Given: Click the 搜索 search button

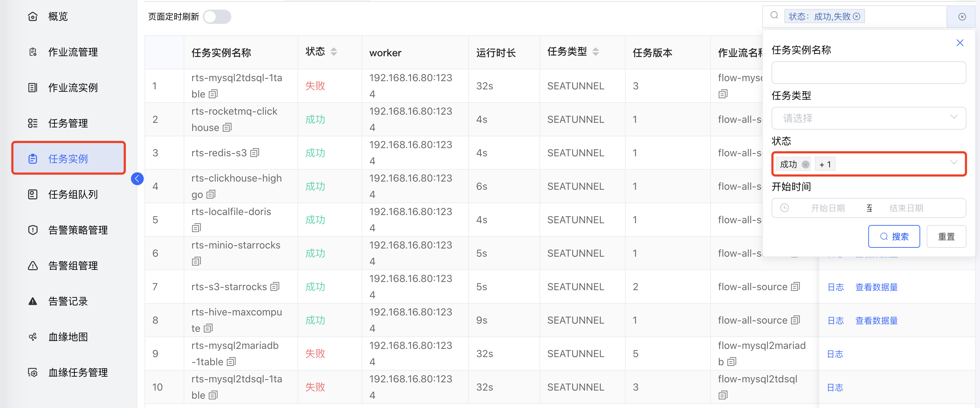Looking at the screenshot, I should click(x=894, y=236).
